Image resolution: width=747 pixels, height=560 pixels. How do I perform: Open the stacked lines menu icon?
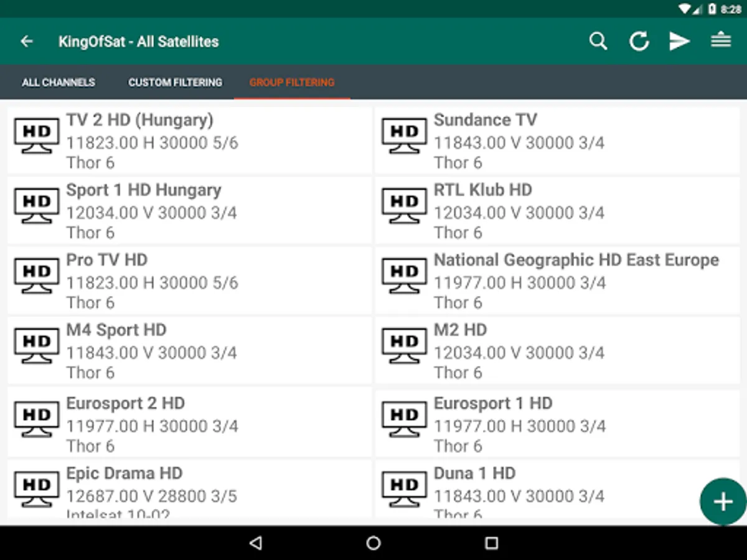[721, 41]
